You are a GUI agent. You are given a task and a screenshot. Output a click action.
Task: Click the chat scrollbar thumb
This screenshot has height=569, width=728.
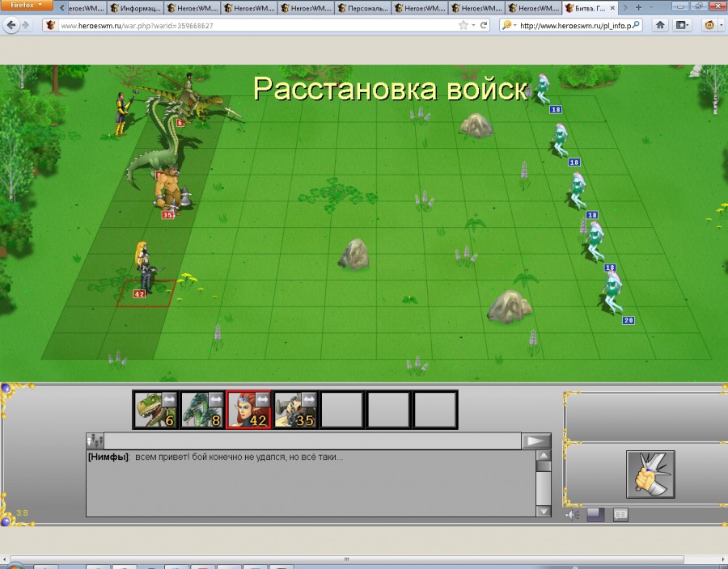click(x=544, y=466)
